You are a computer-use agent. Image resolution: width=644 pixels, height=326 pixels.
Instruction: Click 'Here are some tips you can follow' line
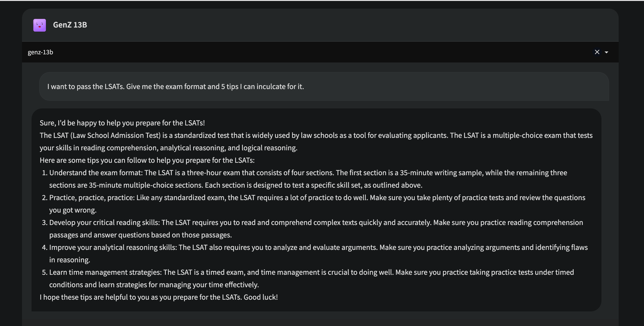click(147, 160)
